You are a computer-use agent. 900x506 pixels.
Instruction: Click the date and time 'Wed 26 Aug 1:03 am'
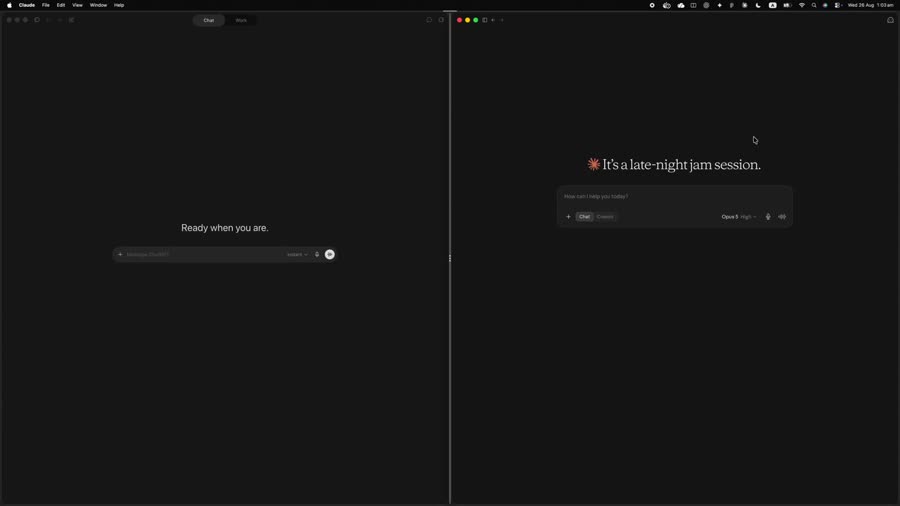tap(870, 5)
